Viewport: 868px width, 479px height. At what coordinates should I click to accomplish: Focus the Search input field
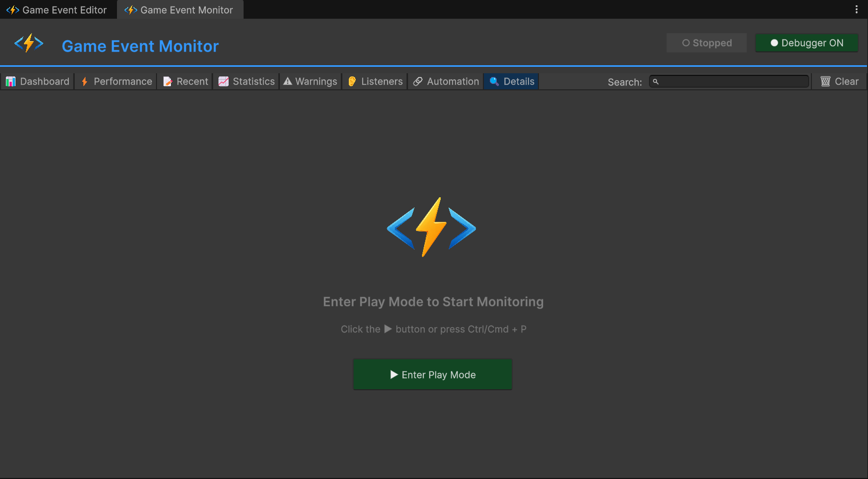[x=729, y=81]
